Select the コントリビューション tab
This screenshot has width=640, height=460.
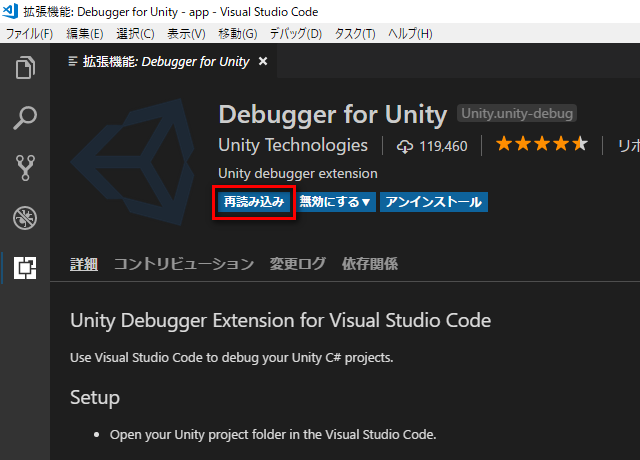click(184, 264)
